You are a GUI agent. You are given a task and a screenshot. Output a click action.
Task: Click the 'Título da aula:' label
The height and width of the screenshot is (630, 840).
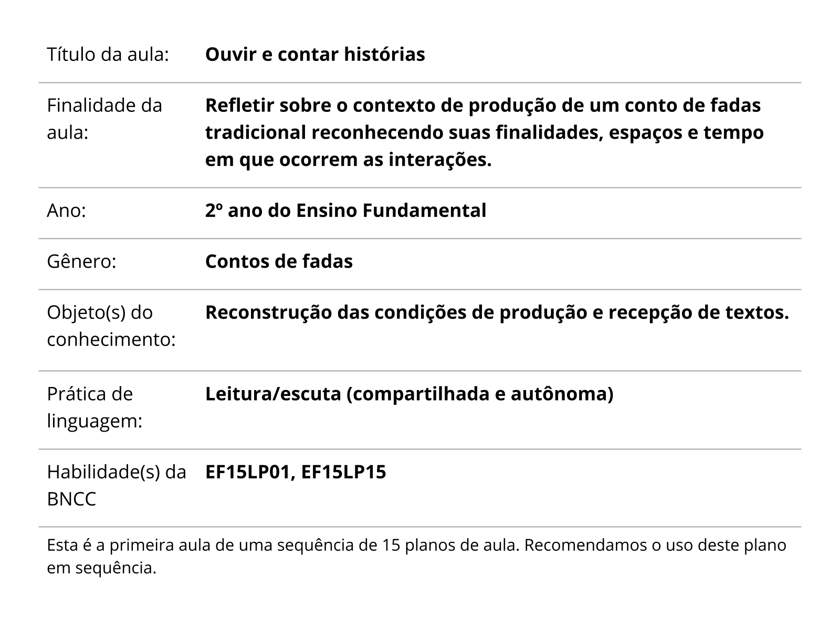[x=108, y=55]
